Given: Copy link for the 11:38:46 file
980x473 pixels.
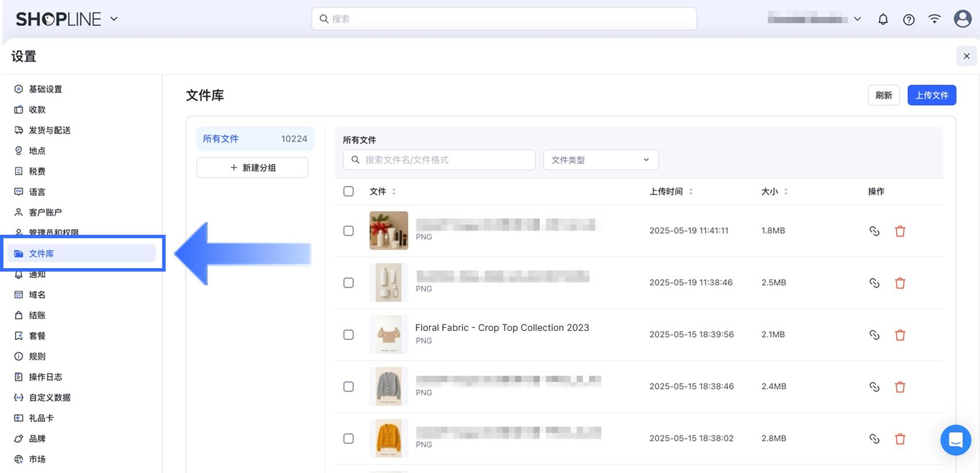Looking at the screenshot, I should pyautogui.click(x=874, y=283).
